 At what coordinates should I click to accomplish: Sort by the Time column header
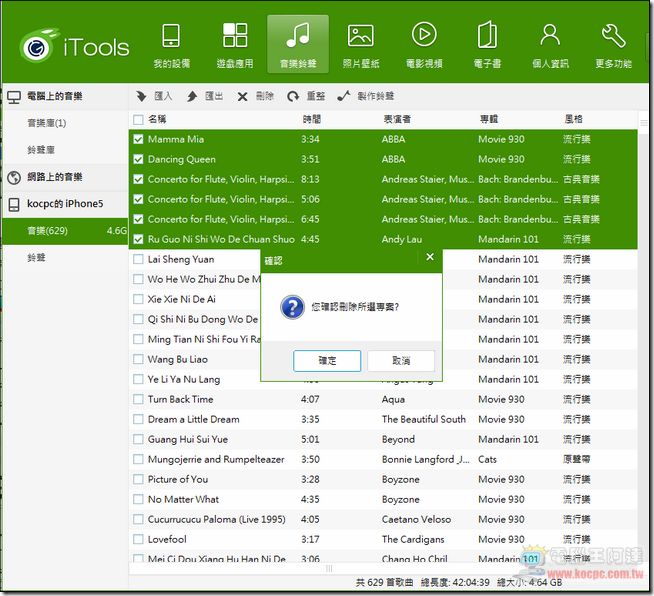pyautogui.click(x=312, y=119)
